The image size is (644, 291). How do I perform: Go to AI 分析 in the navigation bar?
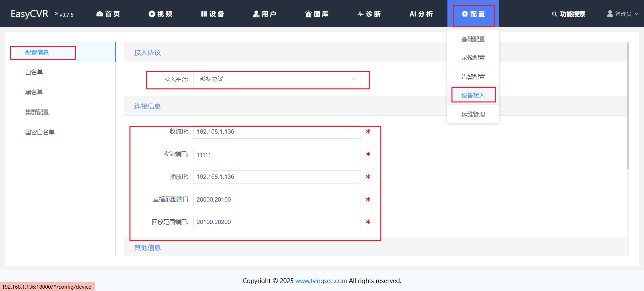pyautogui.click(x=421, y=14)
